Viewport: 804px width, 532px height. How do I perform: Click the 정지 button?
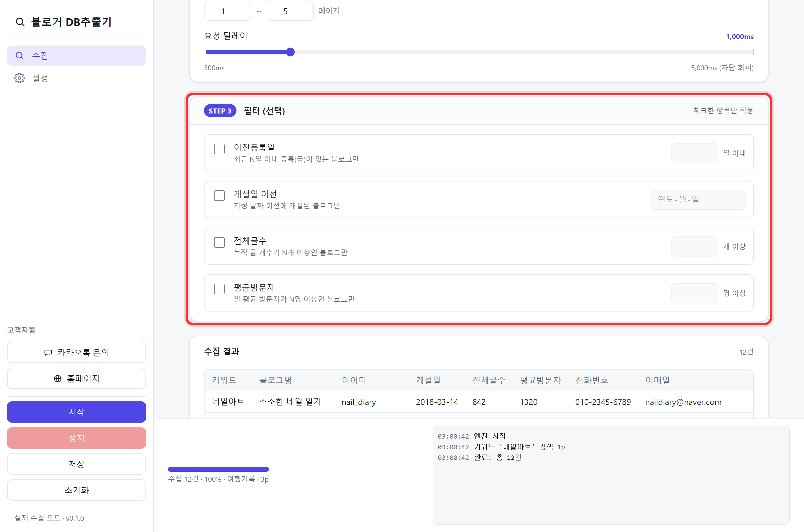(x=77, y=438)
